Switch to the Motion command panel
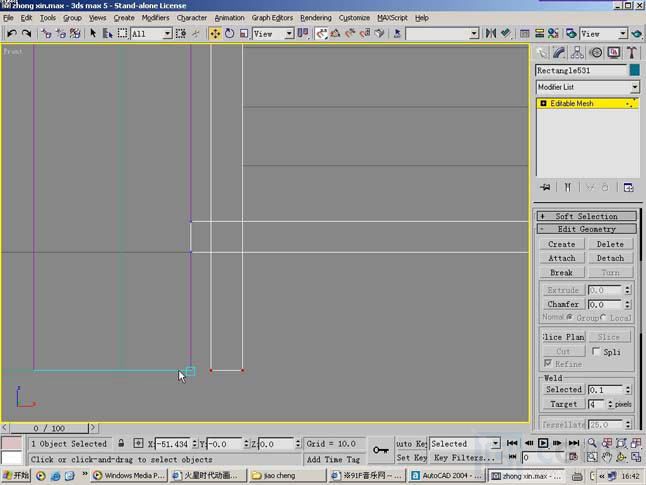This screenshot has height=485, width=646. (x=596, y=52)
